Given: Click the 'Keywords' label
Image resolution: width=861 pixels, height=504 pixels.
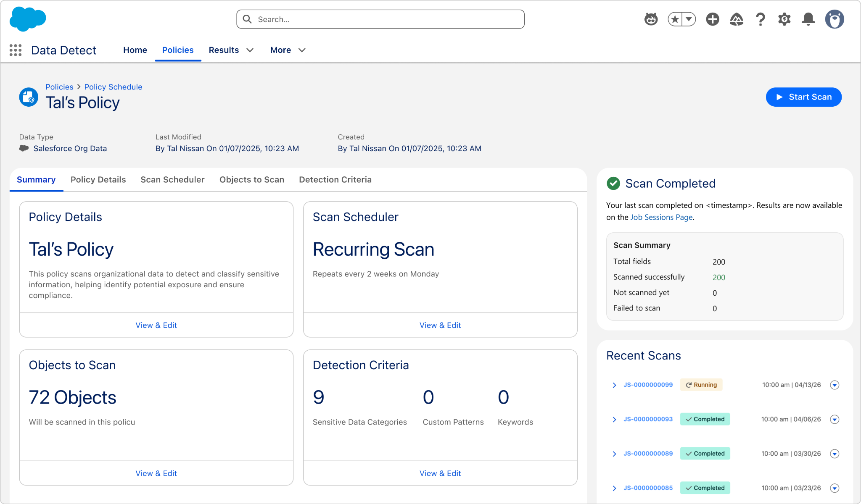Looking at the screenshot, I should click(515, 422).
